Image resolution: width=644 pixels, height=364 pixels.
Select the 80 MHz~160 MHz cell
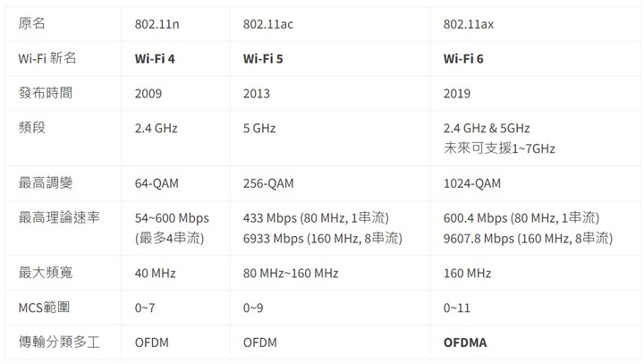tap(330, 273)
